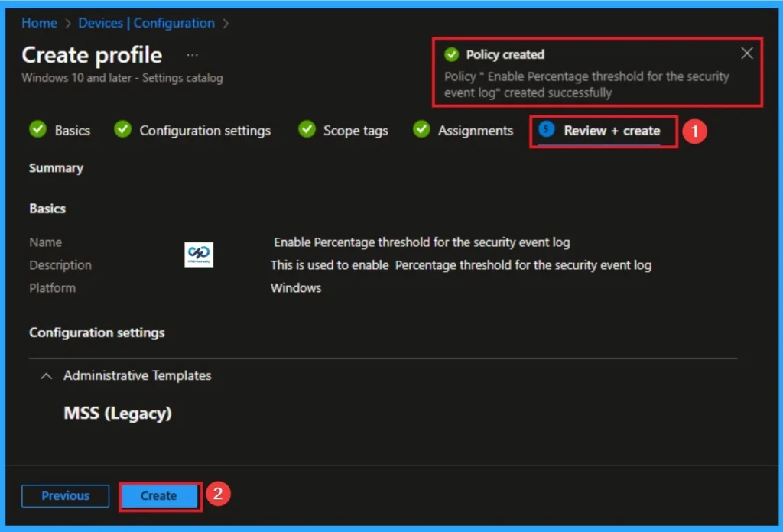Click the green checkmark on Assignments step
Viewport: 783px width, 532px height.
click(421, 129)
